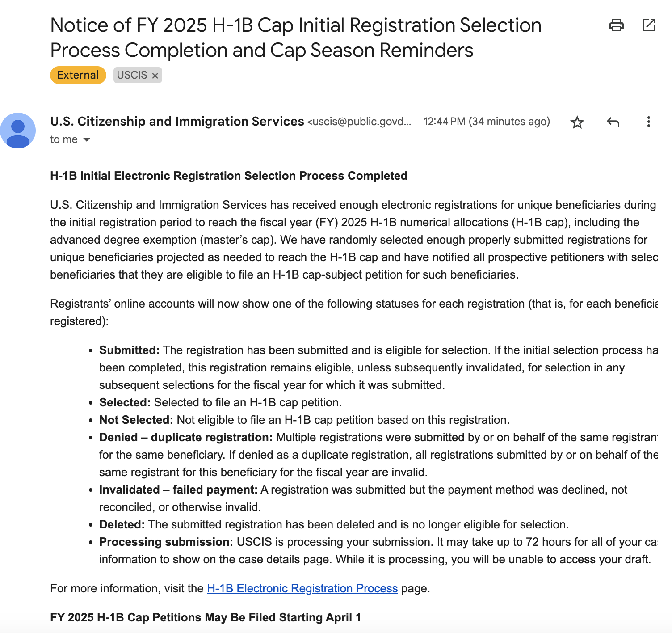672x633 pixels.
Task: Click the reply arrow icon
Action: (x=613, y=122)
